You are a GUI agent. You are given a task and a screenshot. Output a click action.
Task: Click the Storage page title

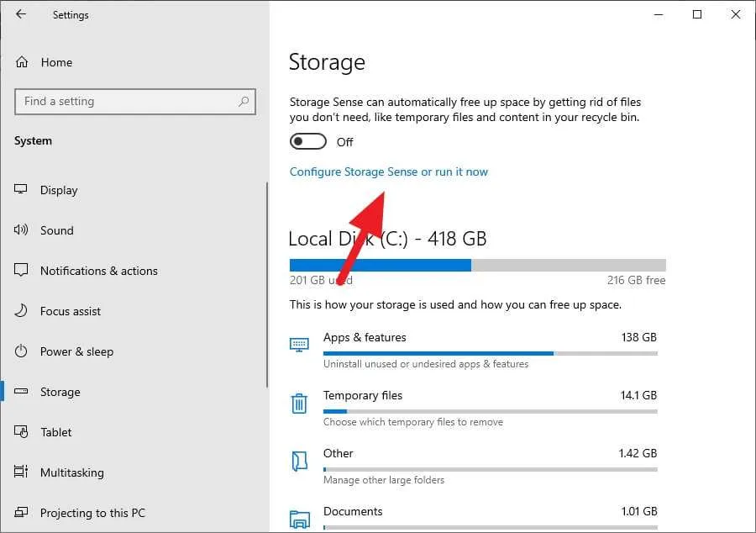pyautogui.click(x=327, y=61)
